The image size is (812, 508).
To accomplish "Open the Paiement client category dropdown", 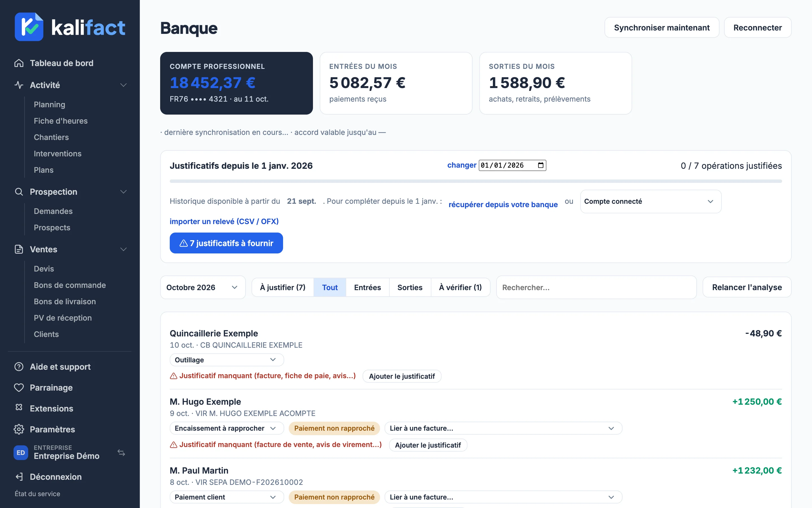I will click(x=227, y=497).
